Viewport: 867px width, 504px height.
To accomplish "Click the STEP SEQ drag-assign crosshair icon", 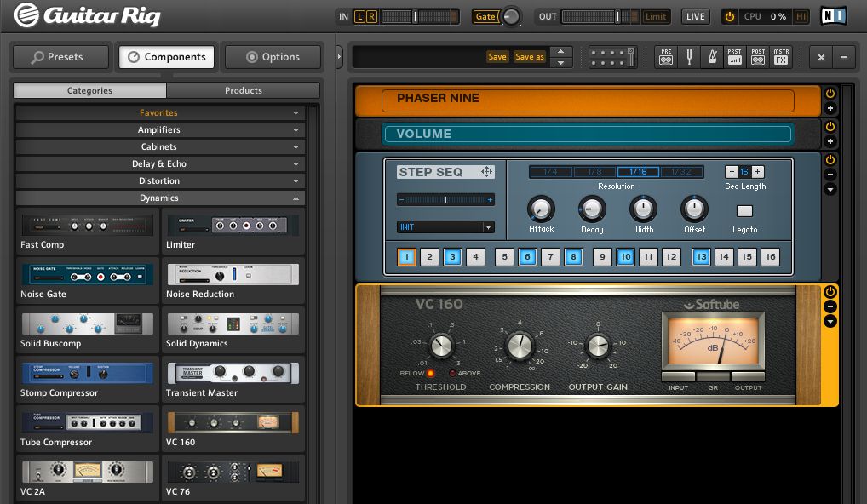I will click(x=486, y=172).
